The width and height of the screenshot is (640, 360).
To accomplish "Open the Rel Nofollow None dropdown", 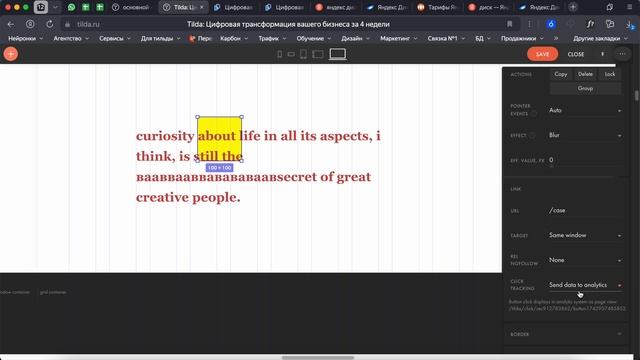I will [x=585, y=260].
